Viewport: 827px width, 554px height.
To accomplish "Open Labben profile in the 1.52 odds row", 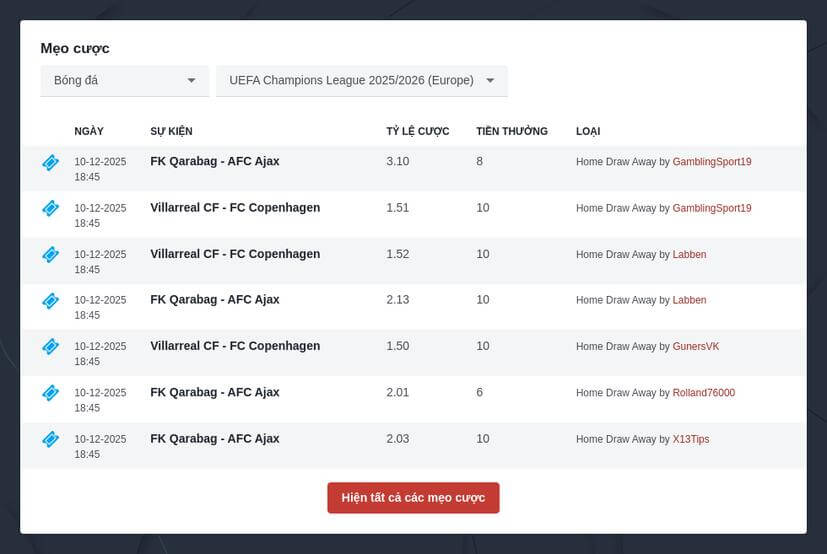I will click(689, 255).
